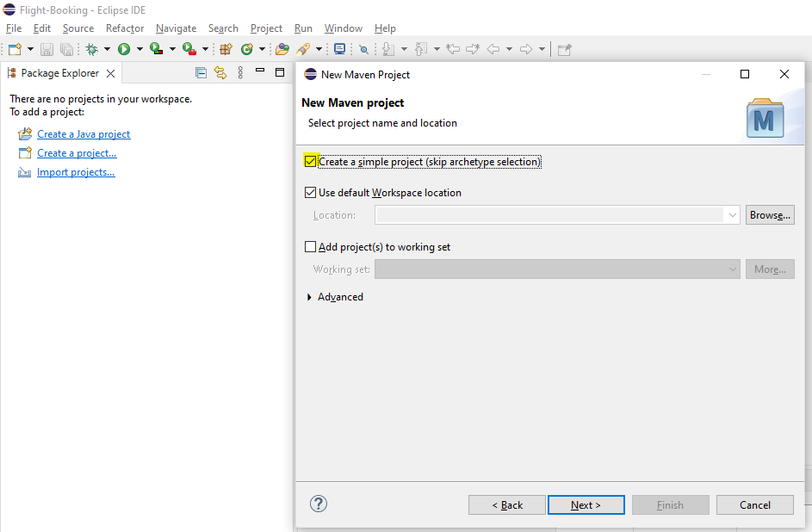The height and width of the screenshot is (532, 812).
Task: Open the Refactor menu
Action: pyautogui.click(x=125, y=28)
